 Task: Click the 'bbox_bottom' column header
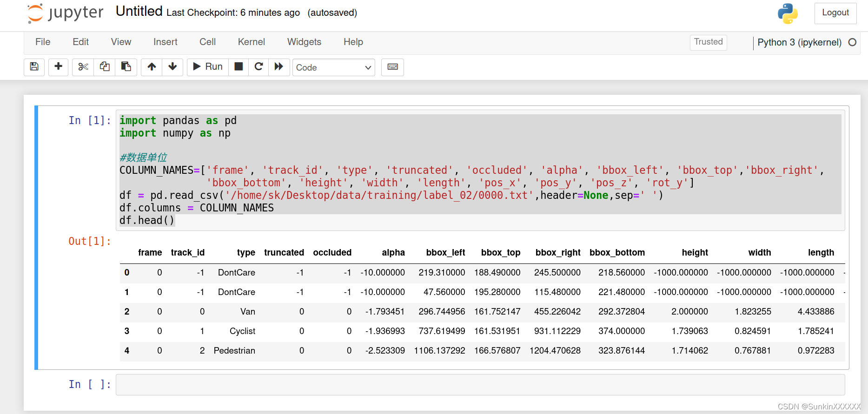pyautogui.click(x=617, y=252)
